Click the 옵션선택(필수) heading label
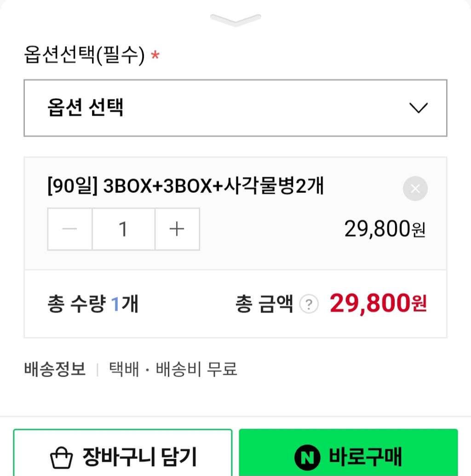Screen dimensions: 471x476 pyautogui.click(x=85, y=56)
